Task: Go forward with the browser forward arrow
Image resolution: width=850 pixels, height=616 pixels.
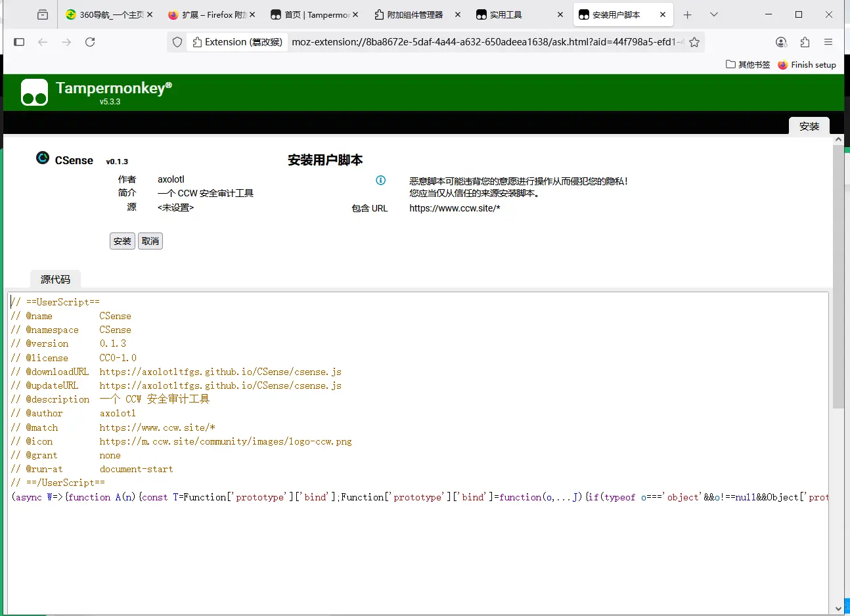Action: pyautogui.click(x=66, y=42)
